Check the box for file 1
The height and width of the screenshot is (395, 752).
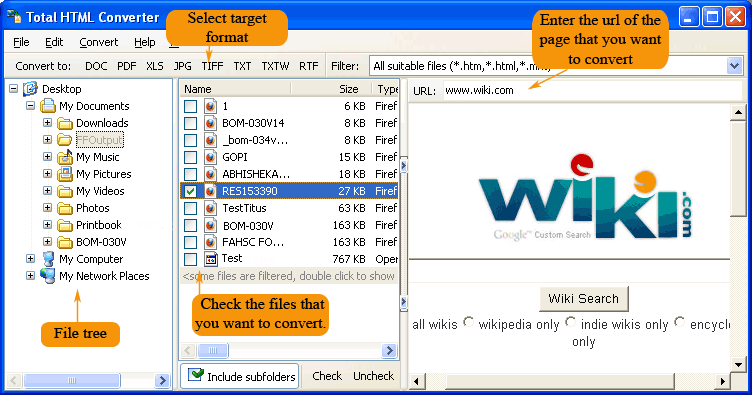[x=190, y=106]
